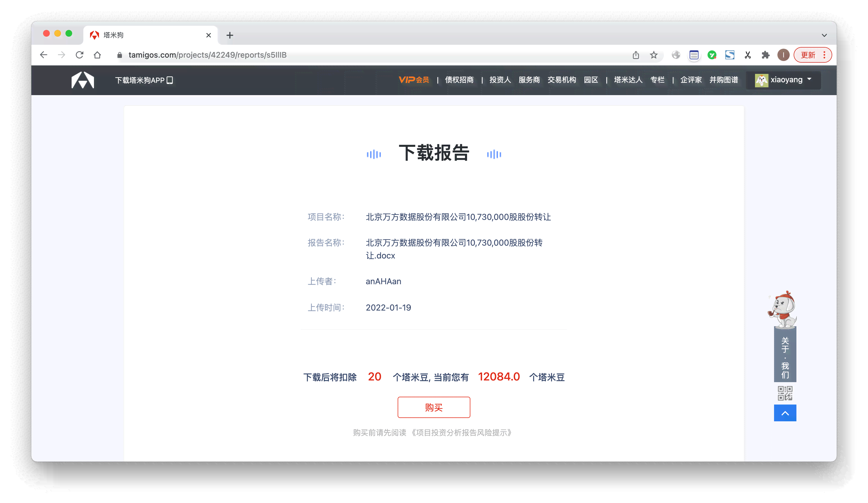Image resolution: width=868 pixels, height=503 pixels.
Task: Click the project name 北京万方数据 text
Action: click(458, 217)
